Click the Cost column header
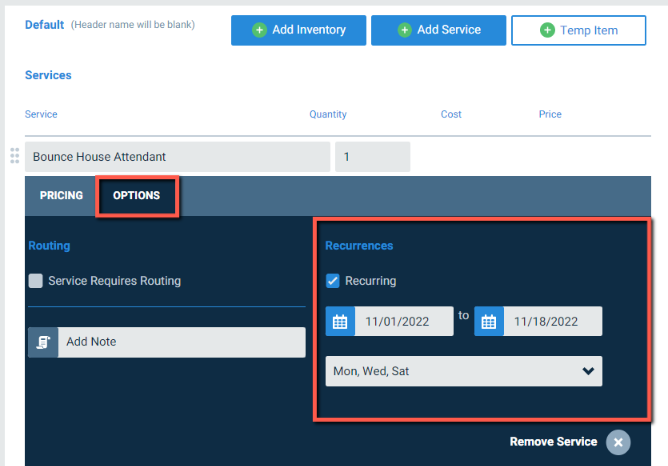The image size is (668, 466). click(451, 114)
